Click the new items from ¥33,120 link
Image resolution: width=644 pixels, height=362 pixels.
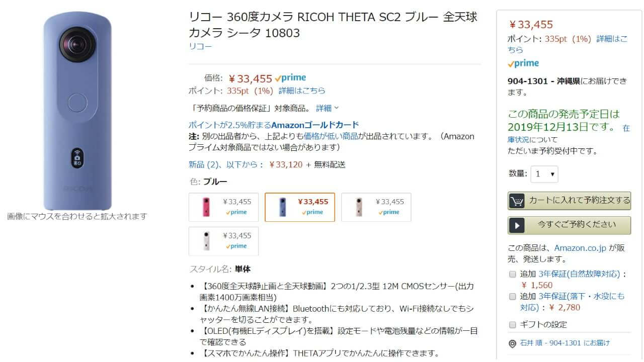(x=226, y=164)
